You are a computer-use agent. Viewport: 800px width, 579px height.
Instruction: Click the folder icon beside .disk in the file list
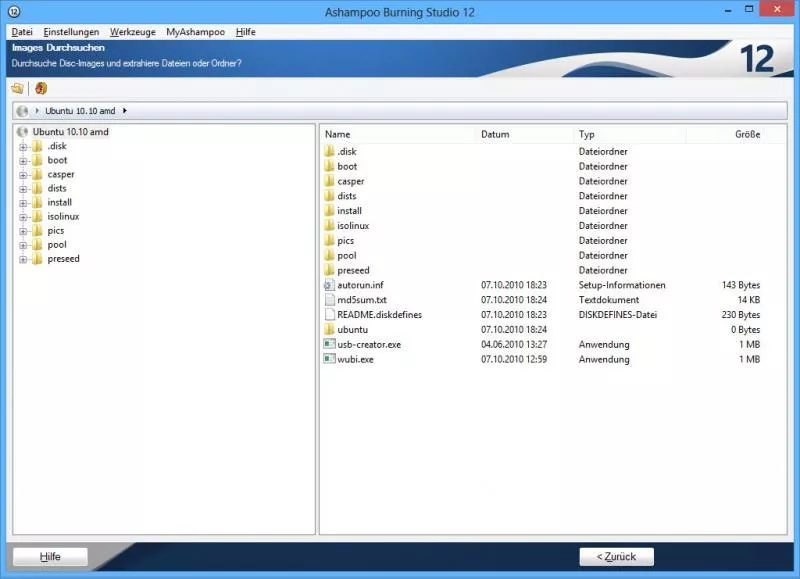pyautogui.click(x=330, y=152)
